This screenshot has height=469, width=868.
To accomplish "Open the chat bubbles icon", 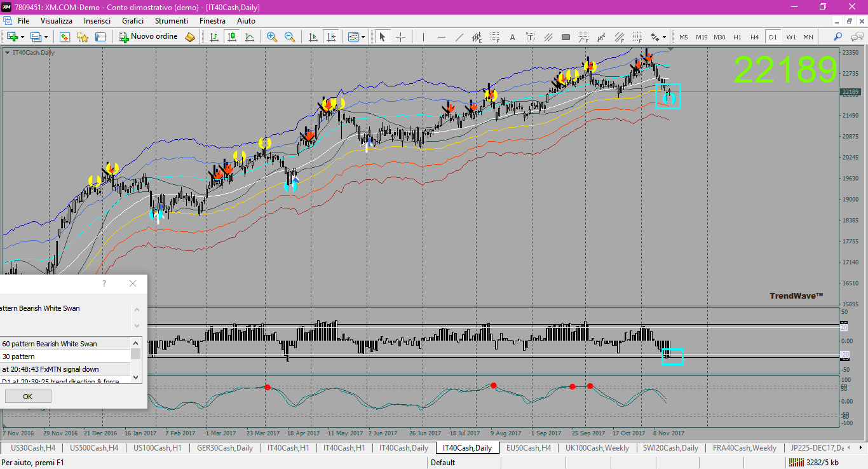I will pyautogui.click(x=857, y=37).
